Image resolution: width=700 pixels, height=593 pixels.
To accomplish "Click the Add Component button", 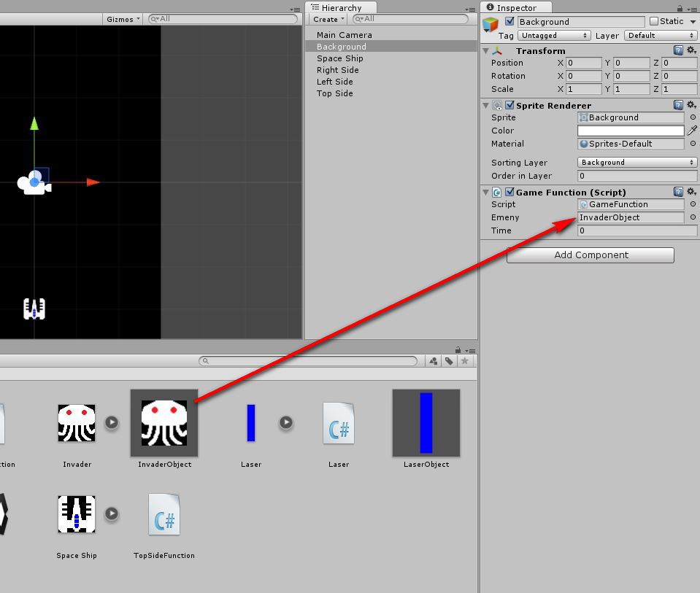I will 591,255.
